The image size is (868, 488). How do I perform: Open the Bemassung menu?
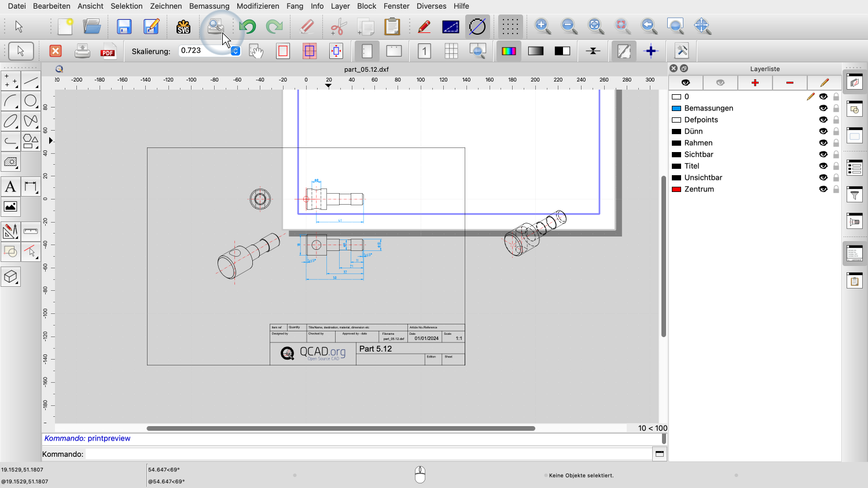pos(209,6)
